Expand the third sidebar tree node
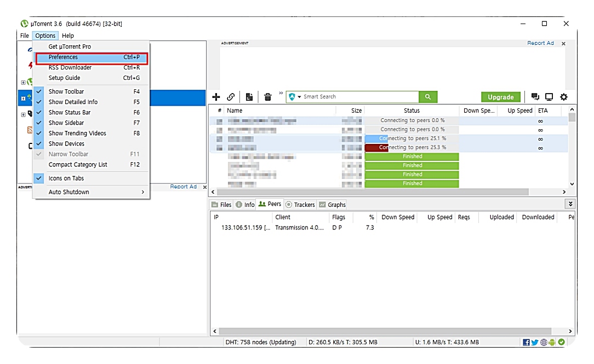Screen dimensions: 594x364 23,114
